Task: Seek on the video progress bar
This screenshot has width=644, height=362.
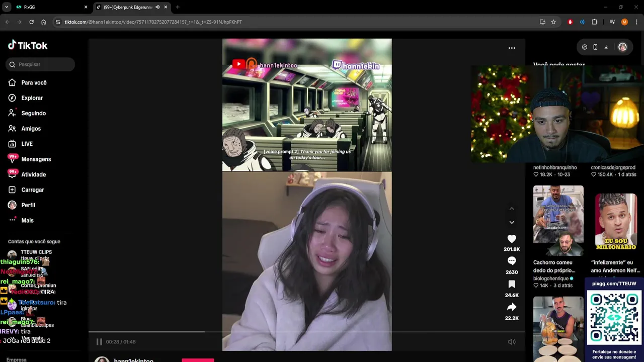Action: (x=307, y=331)
